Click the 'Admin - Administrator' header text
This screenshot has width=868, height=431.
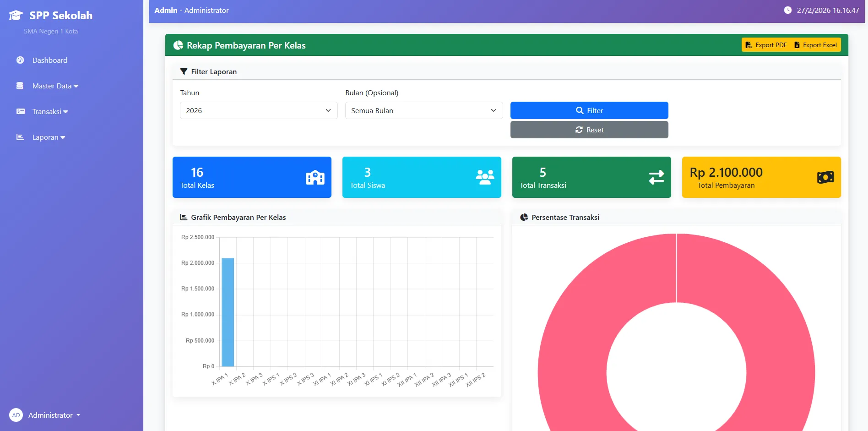(191, 10)
